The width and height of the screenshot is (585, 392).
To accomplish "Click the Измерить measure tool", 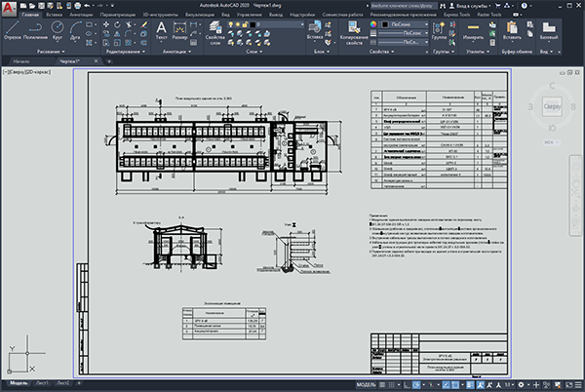I will (x=473, y=30).
